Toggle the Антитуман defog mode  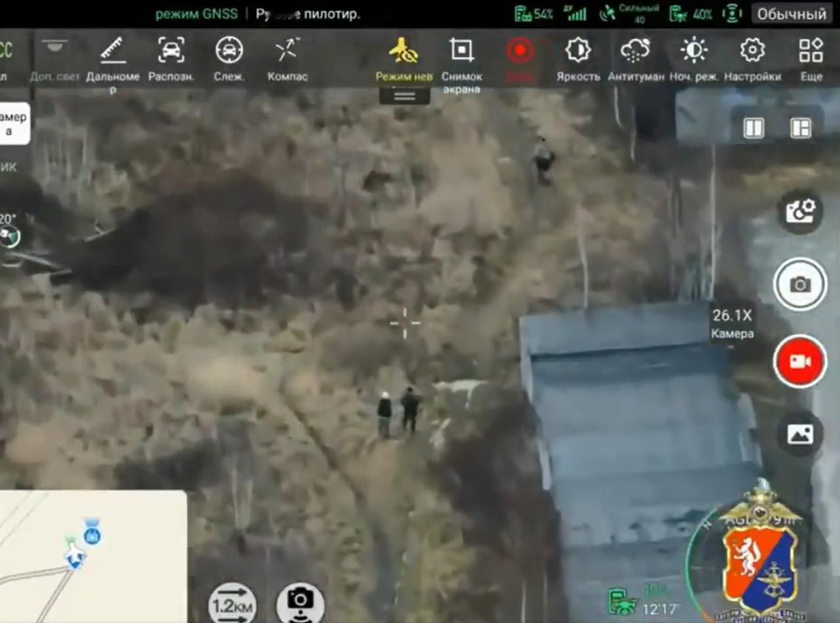636,59
